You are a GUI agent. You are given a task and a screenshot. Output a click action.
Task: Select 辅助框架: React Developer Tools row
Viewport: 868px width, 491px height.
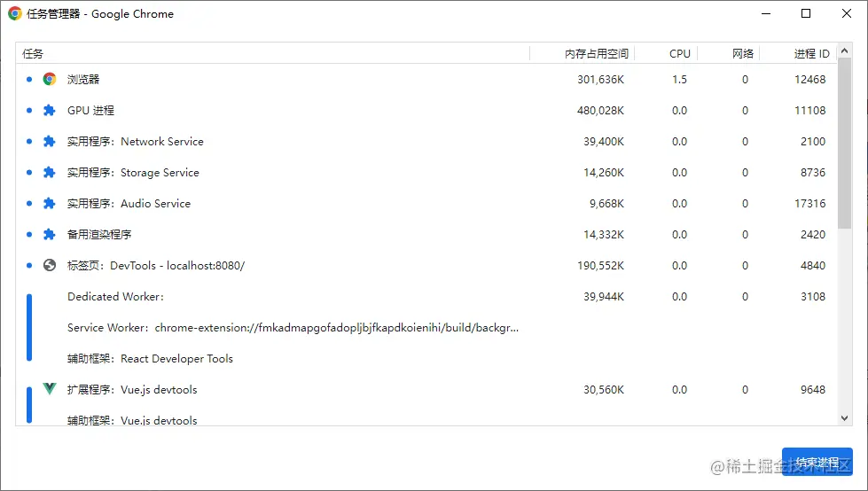tap(426, 358)
